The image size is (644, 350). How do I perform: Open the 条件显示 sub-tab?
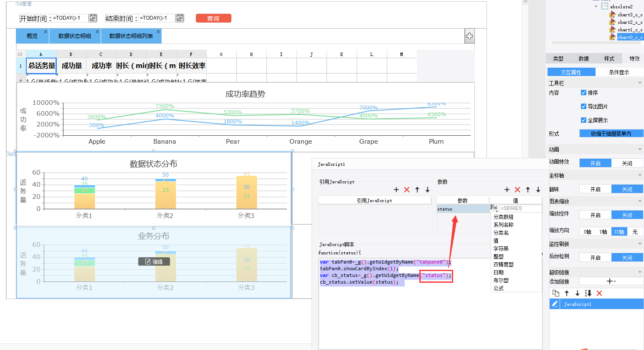(619, 72)
